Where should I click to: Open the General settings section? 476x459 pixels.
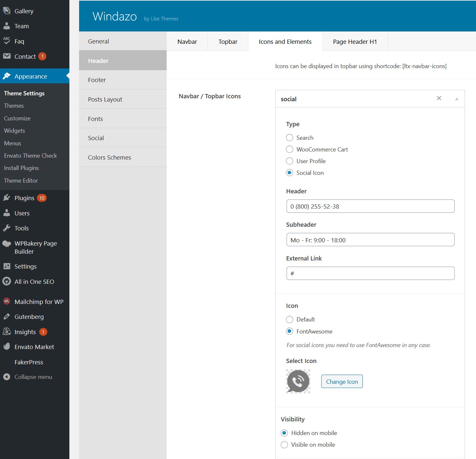[123, 41]
